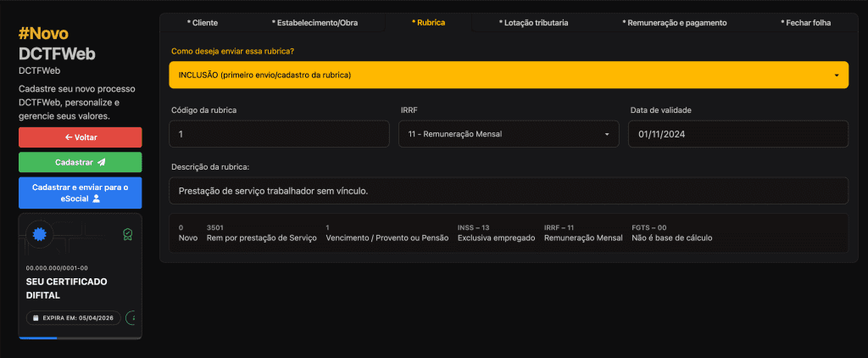Click the SEU CERTIFICADO DIFITAL title
The height and width of the screenshot is (358, 868).
coord(66,288)
